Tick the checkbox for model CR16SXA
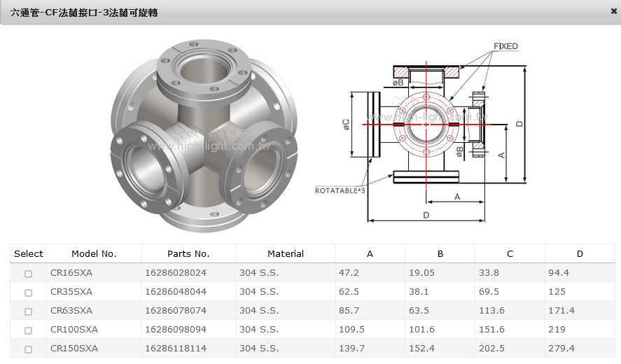 tap(29, 274)
